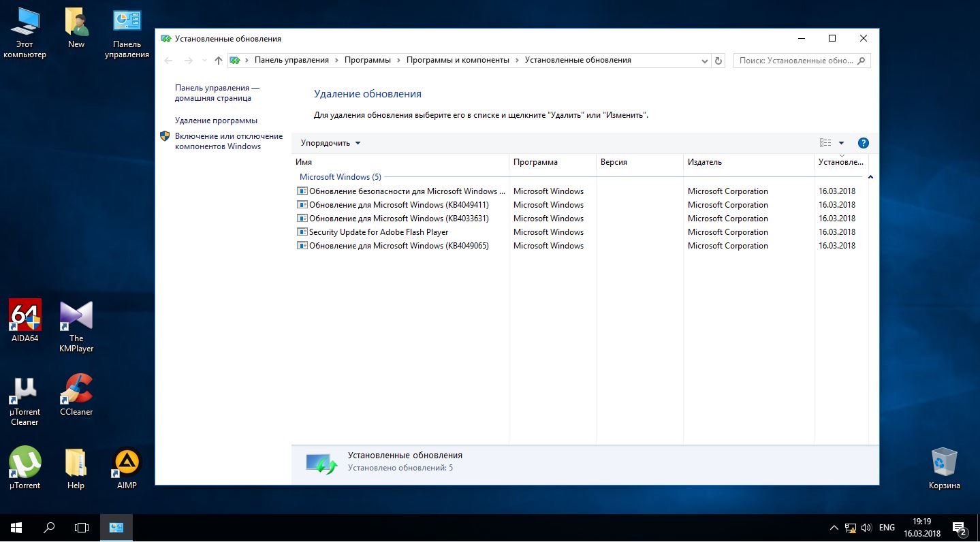Show hidden tray icons chevron

834,528
